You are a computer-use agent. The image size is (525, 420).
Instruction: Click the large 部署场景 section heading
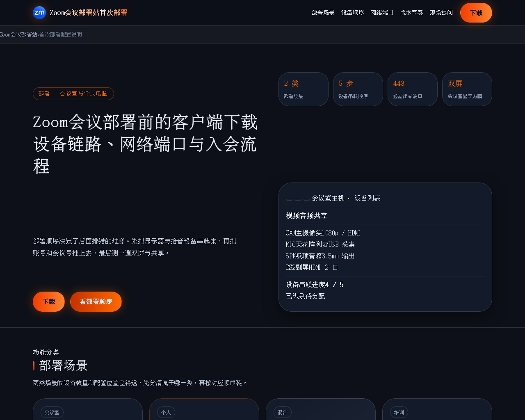coord(64,365)
